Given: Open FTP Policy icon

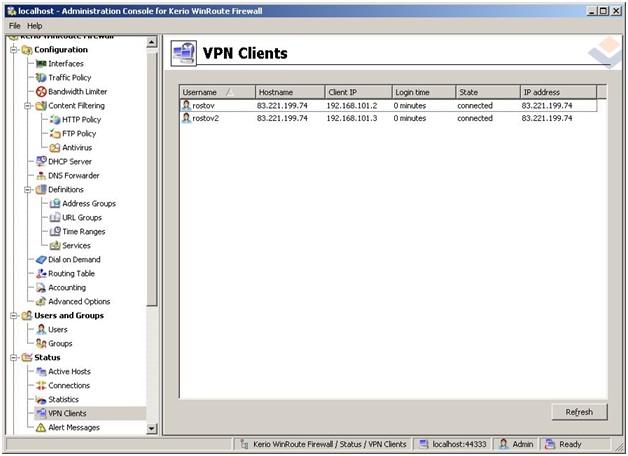Looking at the screenshot, I should point(55,134).
